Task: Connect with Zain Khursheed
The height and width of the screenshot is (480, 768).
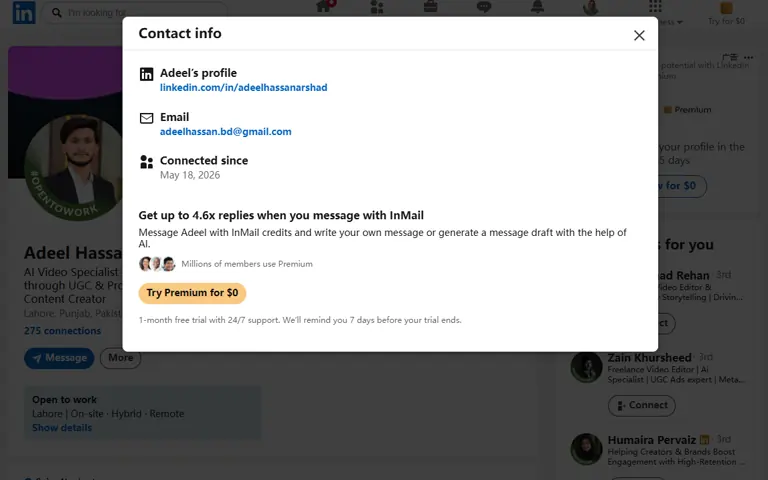Action: point(641,405)
